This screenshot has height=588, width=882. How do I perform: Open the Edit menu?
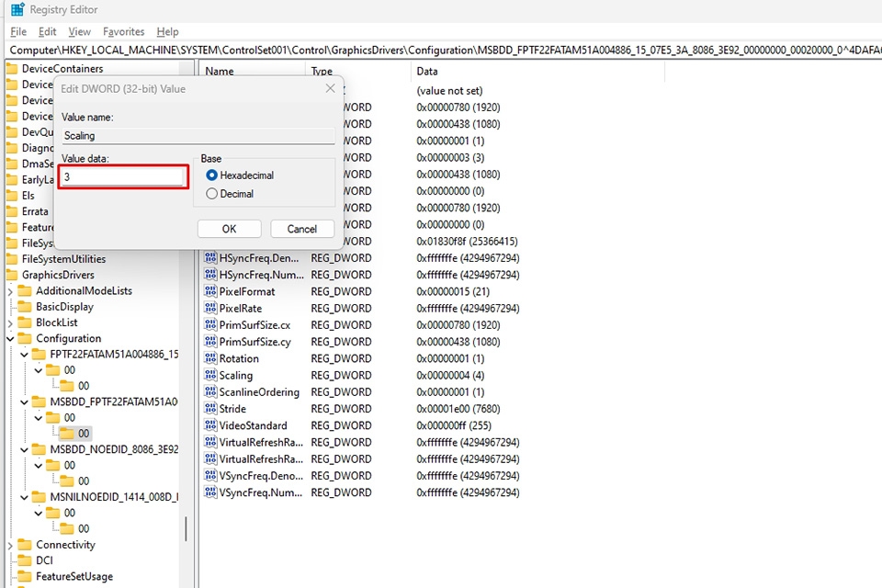pos(47,31)
